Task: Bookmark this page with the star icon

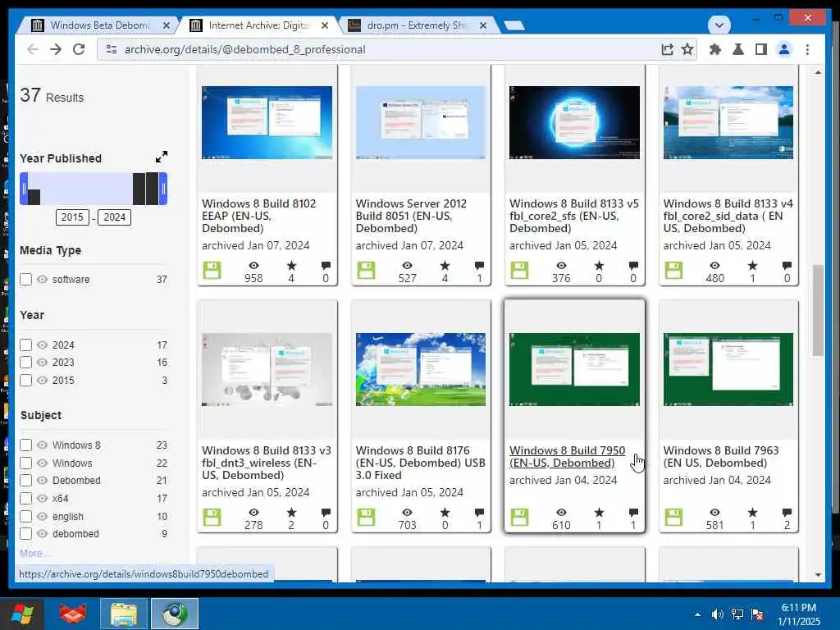Action: (687, 49)
